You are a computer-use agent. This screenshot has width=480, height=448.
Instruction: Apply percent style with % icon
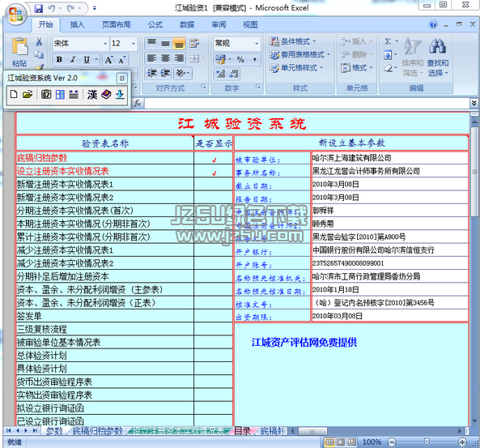[240, 59]
